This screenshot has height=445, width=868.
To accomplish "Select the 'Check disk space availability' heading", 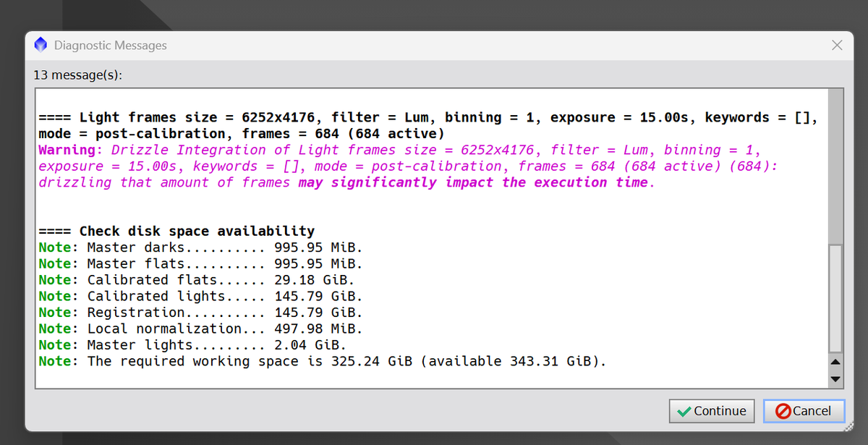I will [176, 232].
